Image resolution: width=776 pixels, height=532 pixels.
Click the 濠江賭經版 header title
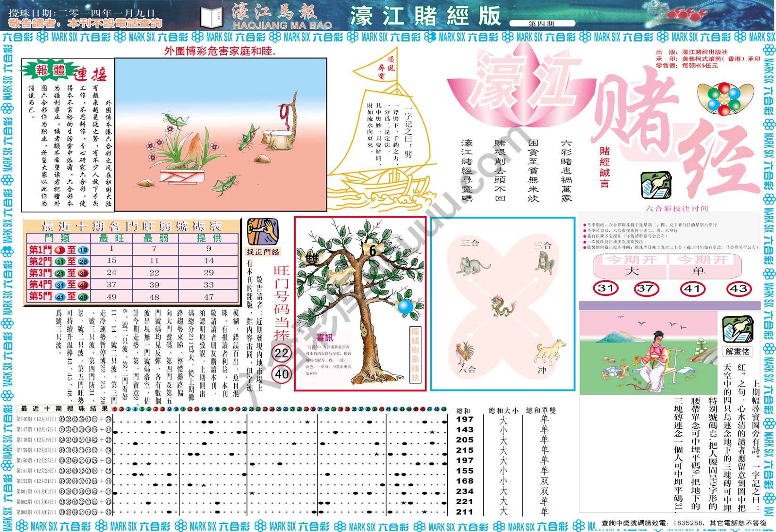coord(425,16)
